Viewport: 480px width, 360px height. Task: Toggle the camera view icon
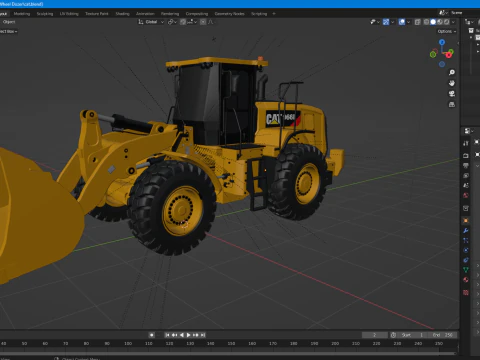point(452,94)
